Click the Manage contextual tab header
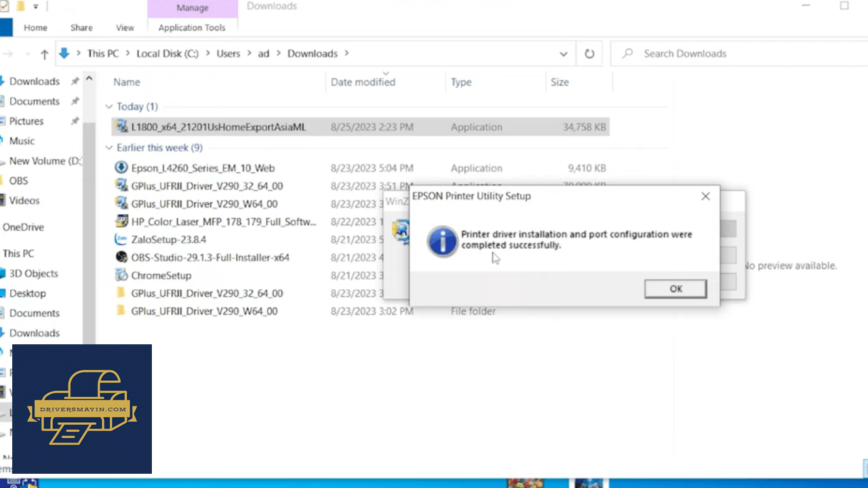 coord(192,7)
